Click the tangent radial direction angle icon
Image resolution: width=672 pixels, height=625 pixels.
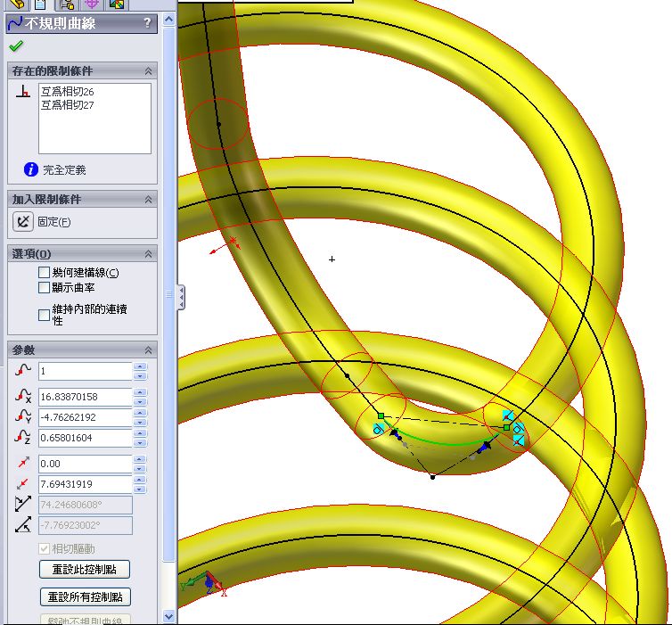pyautogui.click(x=23, y=504)
